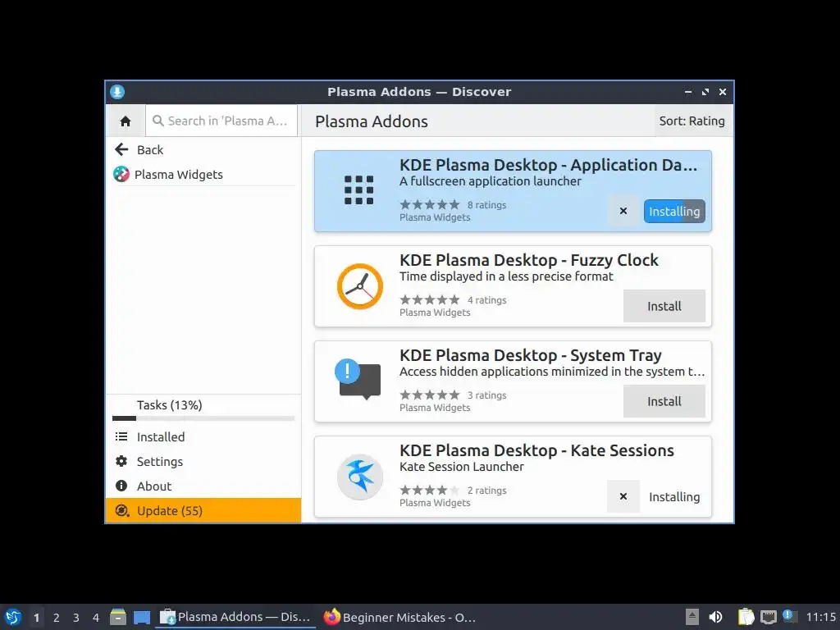Select Plasma Widgets category
The image size is (840, 630).
point(203,175)
